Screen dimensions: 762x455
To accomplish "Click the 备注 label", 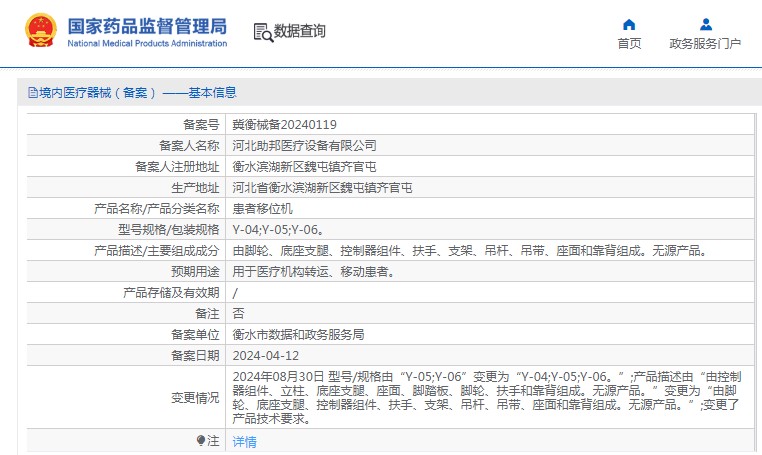I will (x=208, y=314).
